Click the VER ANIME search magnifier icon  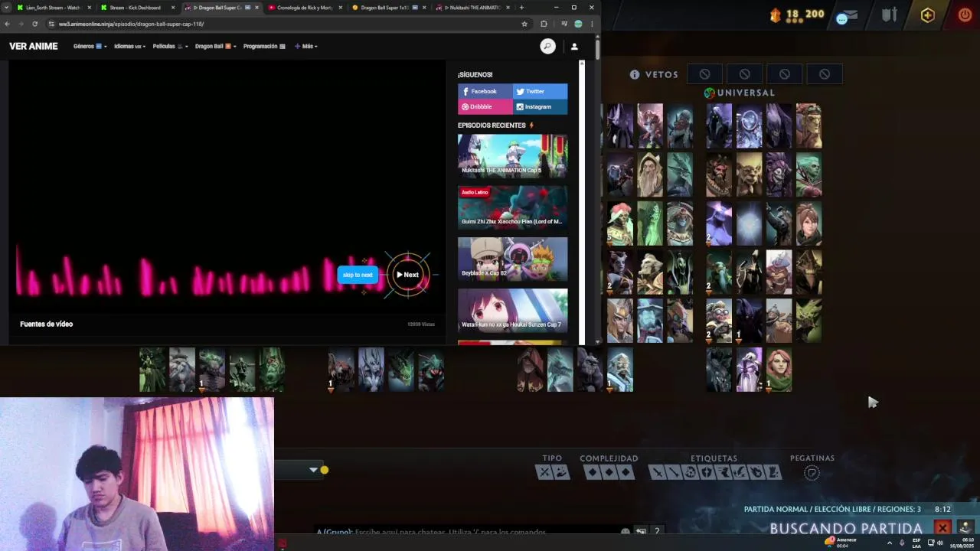point(547,47)
